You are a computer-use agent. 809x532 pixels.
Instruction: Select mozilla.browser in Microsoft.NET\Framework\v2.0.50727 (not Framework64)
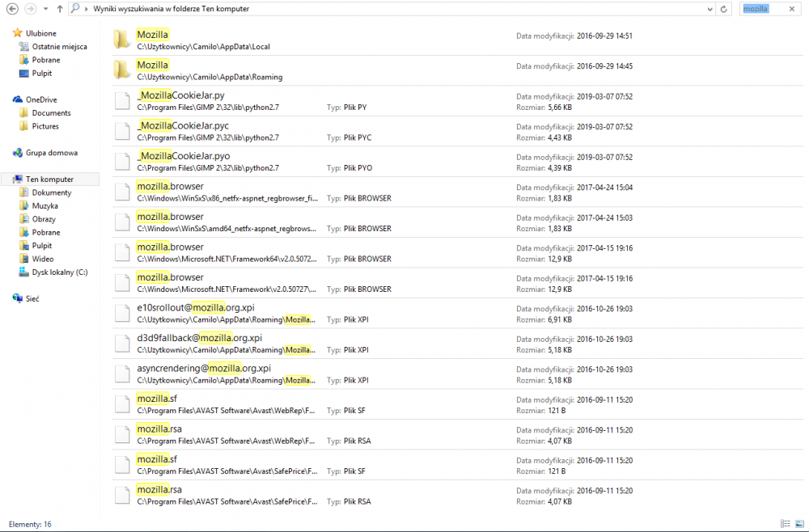(457, 283)
